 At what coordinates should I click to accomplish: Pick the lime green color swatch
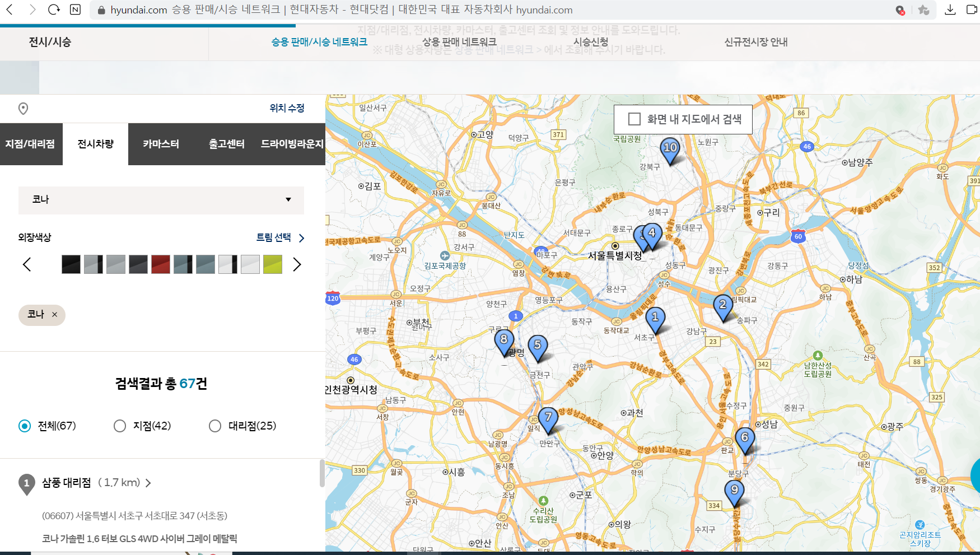[273, 264]
